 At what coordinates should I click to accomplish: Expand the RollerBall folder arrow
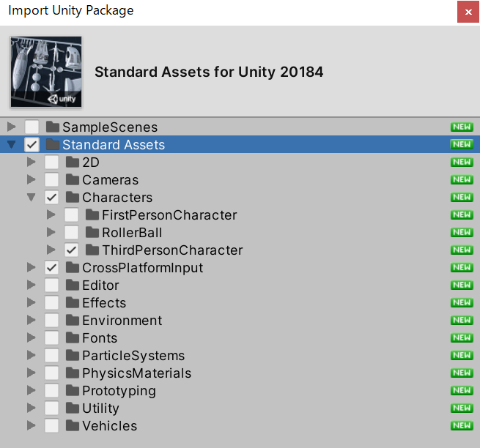(51, 232)
